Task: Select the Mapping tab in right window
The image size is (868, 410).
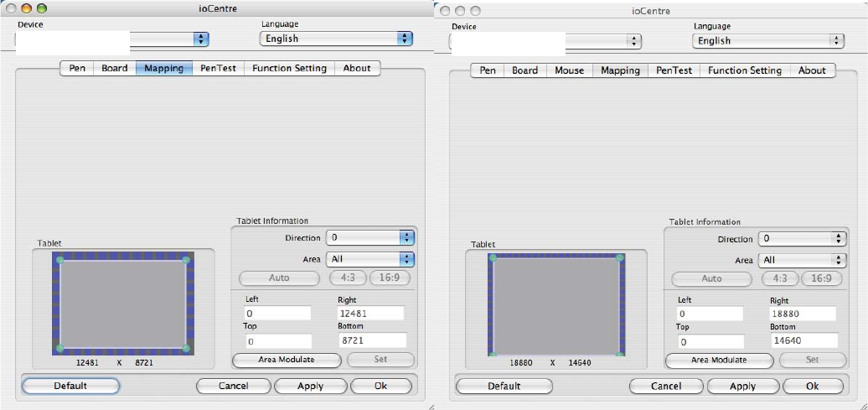Action: tap(620, 70)
